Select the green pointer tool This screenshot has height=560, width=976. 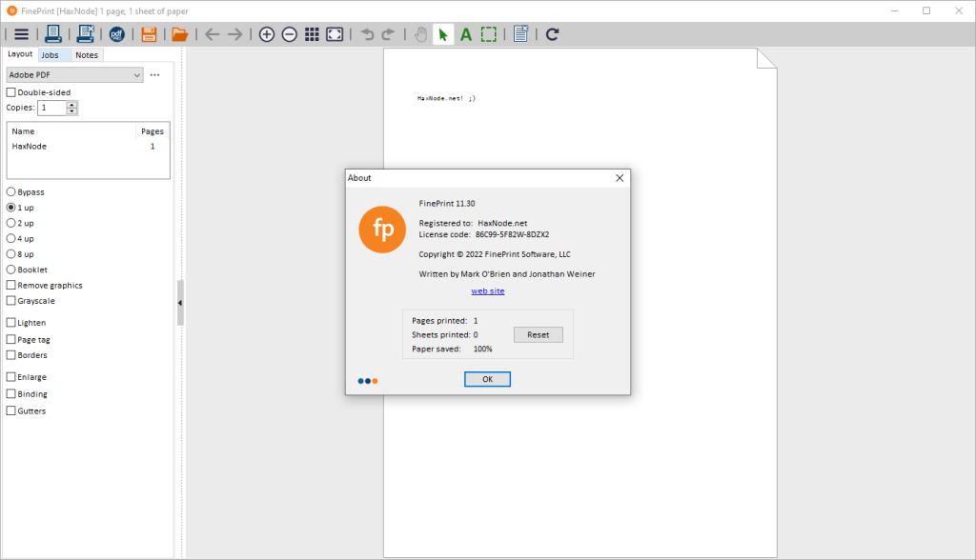pos(442,35)
